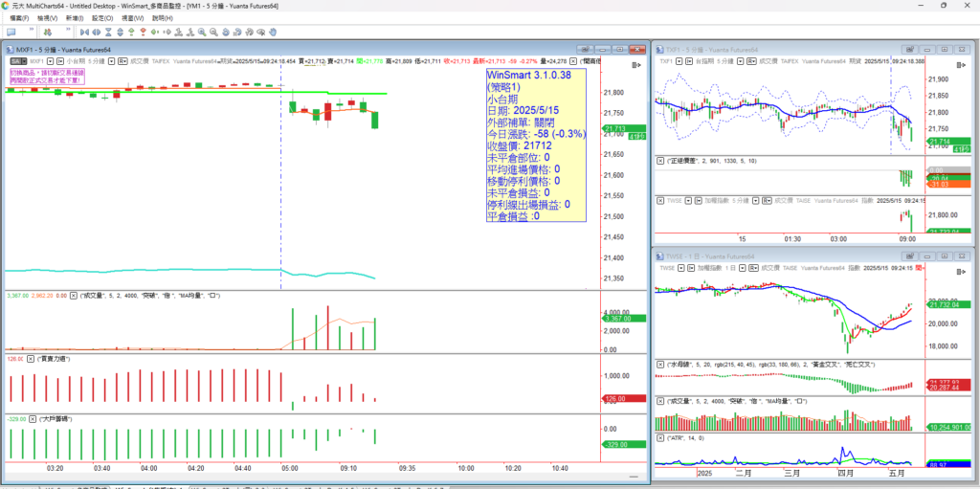Click the increase bar spacing toolbar icon

pyautogui.click(x=97, y=32)
